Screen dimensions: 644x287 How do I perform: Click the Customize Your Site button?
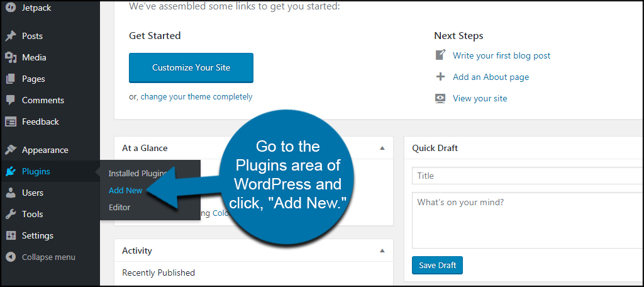[x=191, y=67]
